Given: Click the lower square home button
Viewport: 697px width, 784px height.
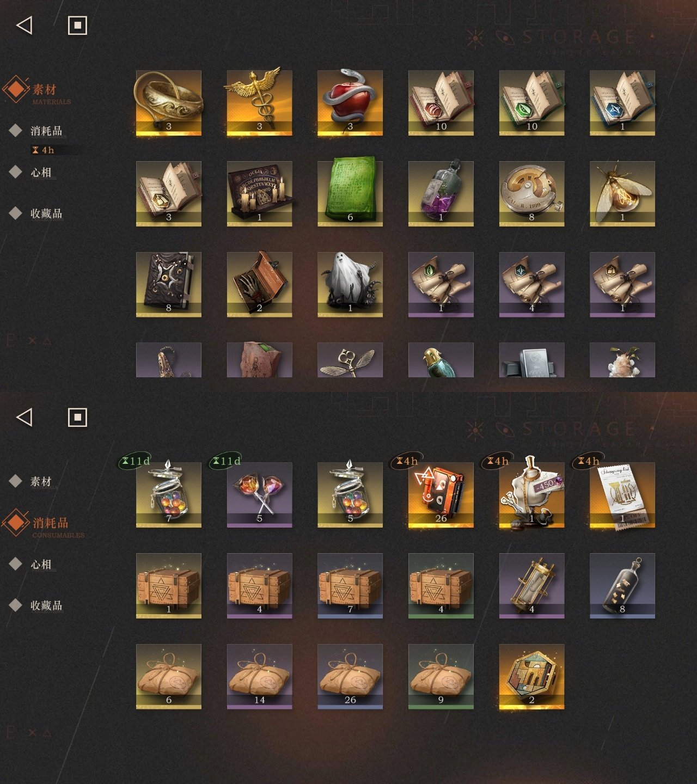Looking at the screenshot, I should (77, 418).
